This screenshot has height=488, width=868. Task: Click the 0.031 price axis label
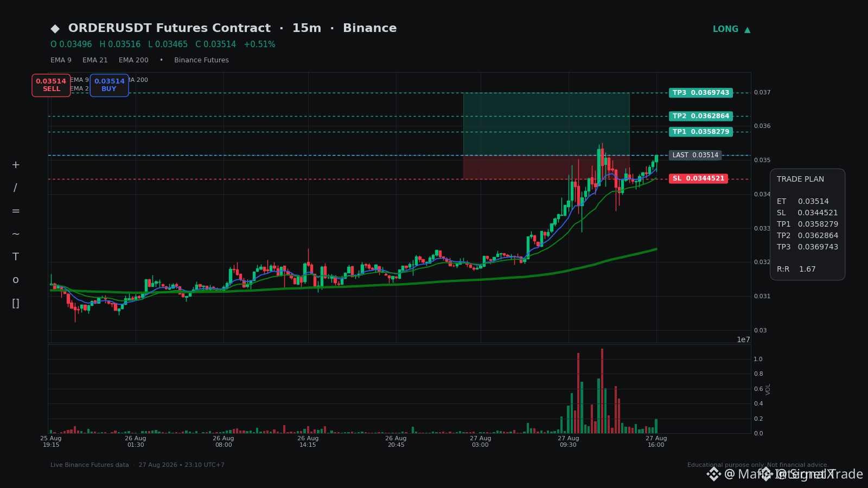762,297
